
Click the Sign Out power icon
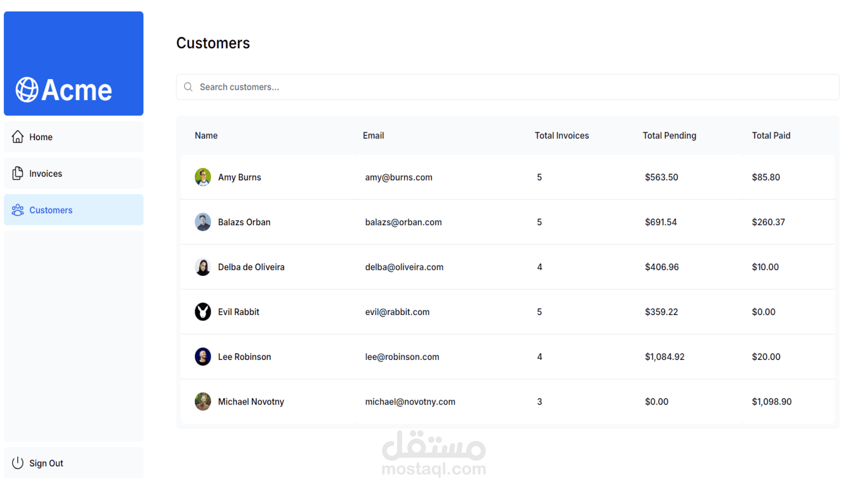[x=18, y=463]
